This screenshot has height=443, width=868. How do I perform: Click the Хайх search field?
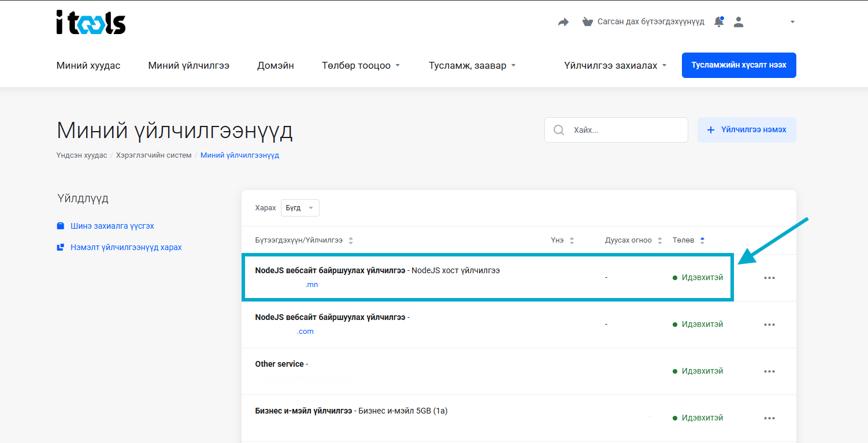[x=616, y=130]
